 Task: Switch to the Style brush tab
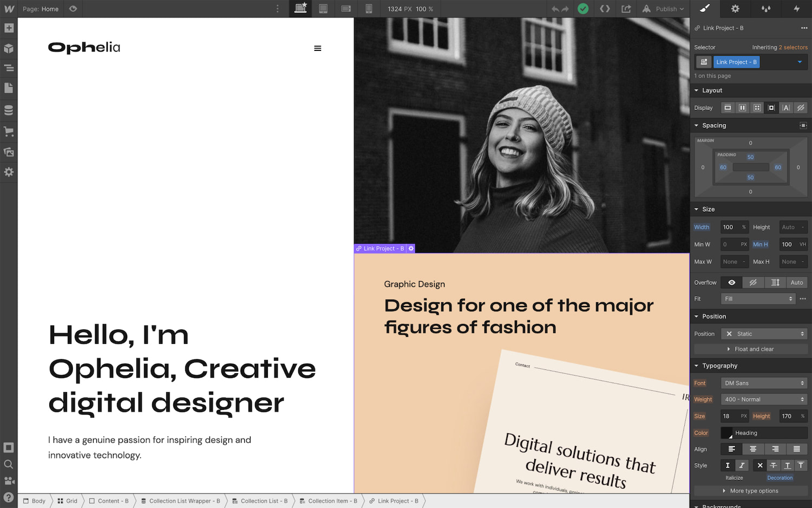point(704,9)
